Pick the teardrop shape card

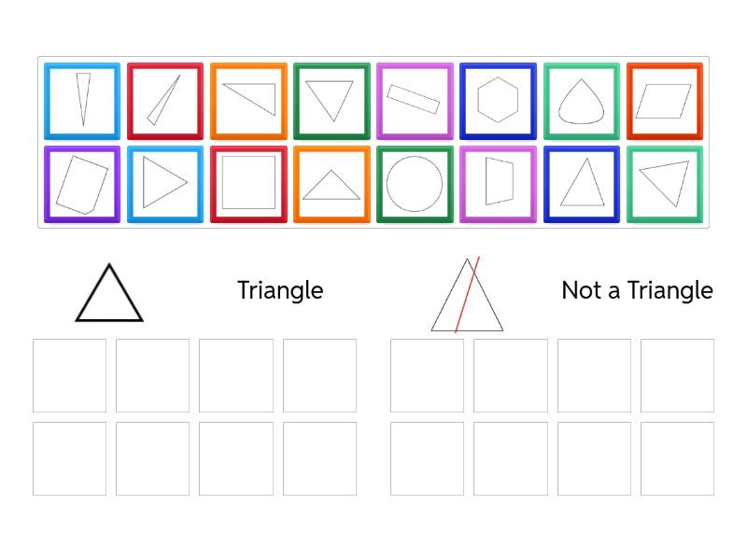581,101
